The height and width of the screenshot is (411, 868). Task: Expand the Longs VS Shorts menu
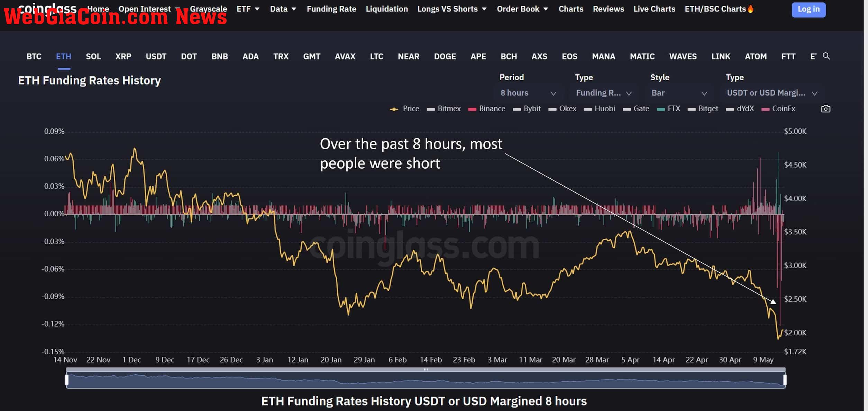(x=452, y=9)
